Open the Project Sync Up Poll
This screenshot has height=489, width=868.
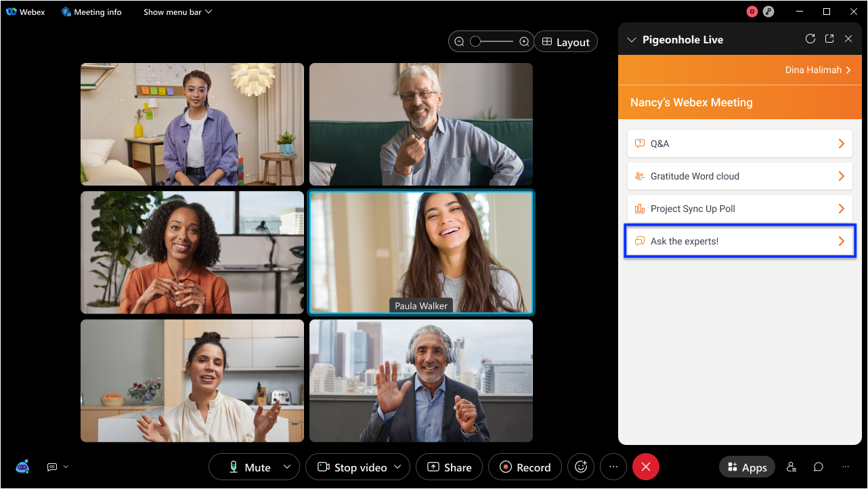pyautogui.click(x=739, y=209)
